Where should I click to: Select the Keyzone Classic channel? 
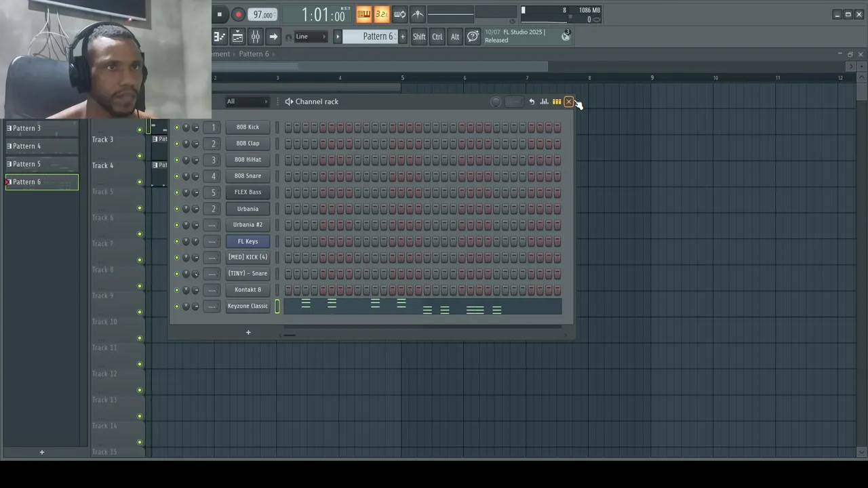point(248,306)
